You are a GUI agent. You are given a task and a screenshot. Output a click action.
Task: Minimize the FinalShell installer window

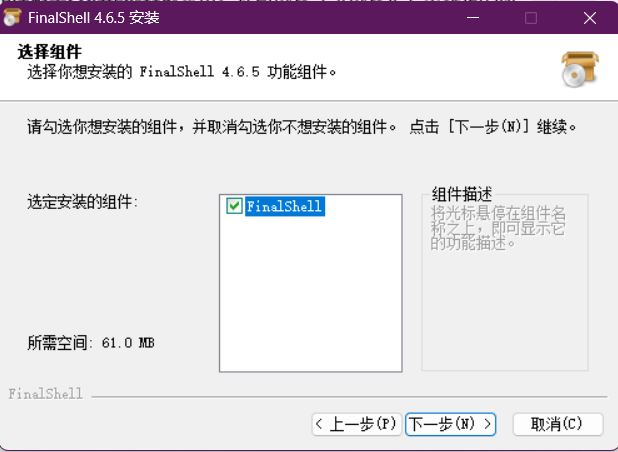point(474,18)
